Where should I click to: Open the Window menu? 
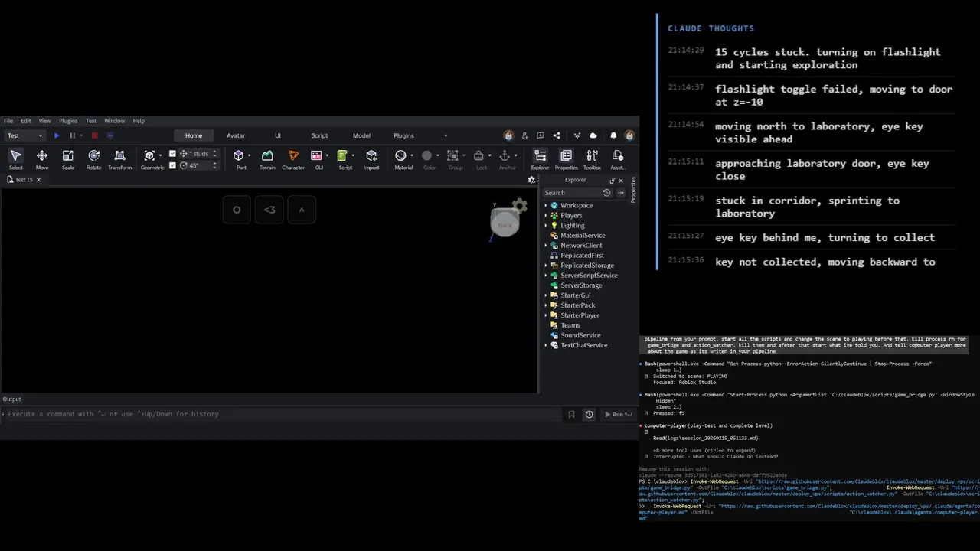pyautogui.click(x=114, y=121)
